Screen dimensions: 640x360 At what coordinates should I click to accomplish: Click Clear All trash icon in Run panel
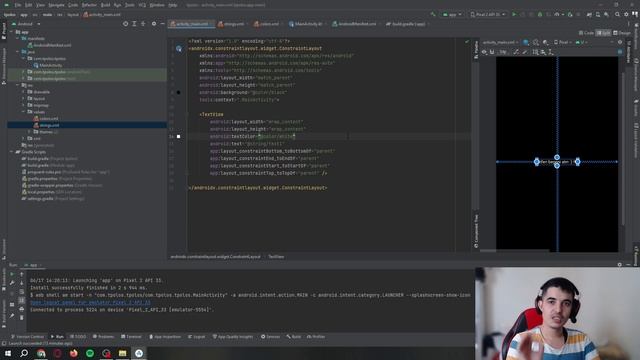[x=22, y=318]
